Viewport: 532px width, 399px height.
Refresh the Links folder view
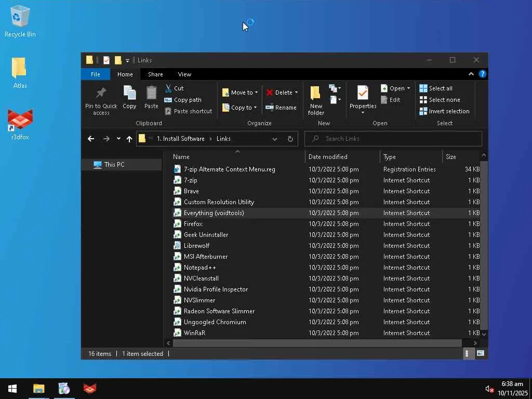coord(290,139)
